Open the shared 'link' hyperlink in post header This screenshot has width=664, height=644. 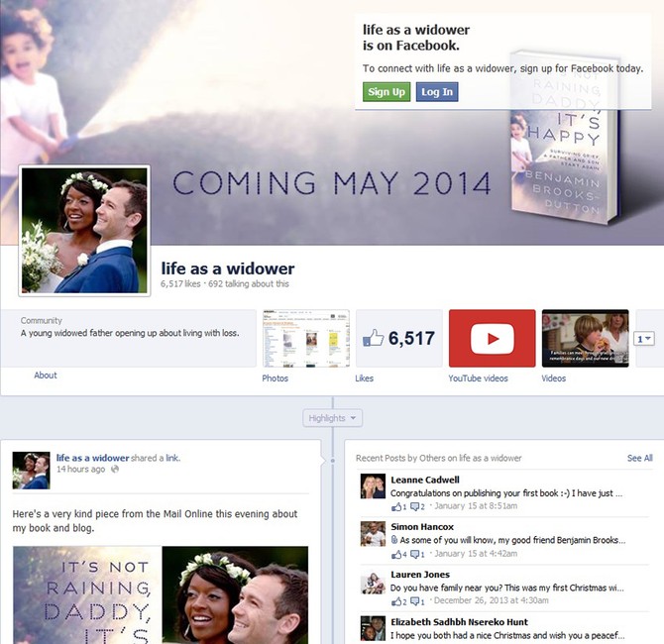pyautogui.click(x=172, y=458)
